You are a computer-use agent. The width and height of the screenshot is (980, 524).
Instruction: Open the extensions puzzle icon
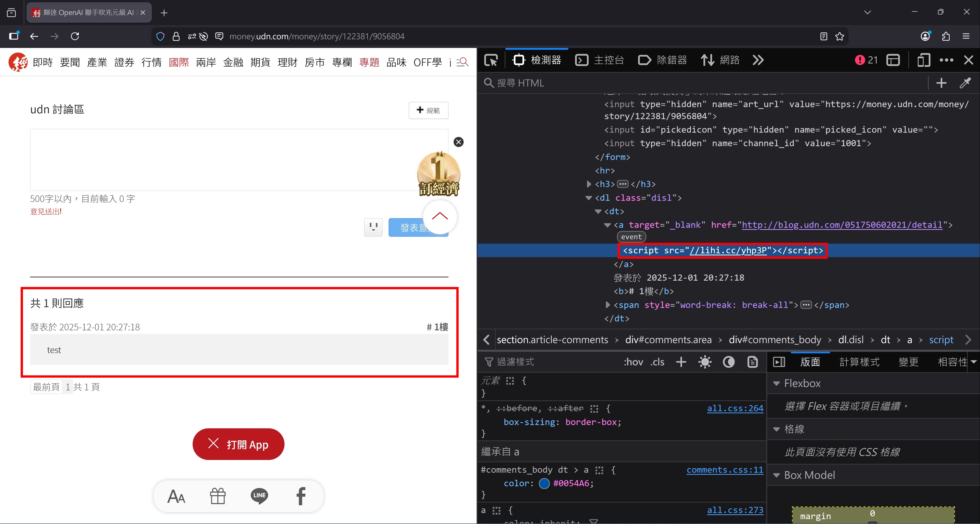[x=946, y=36]
